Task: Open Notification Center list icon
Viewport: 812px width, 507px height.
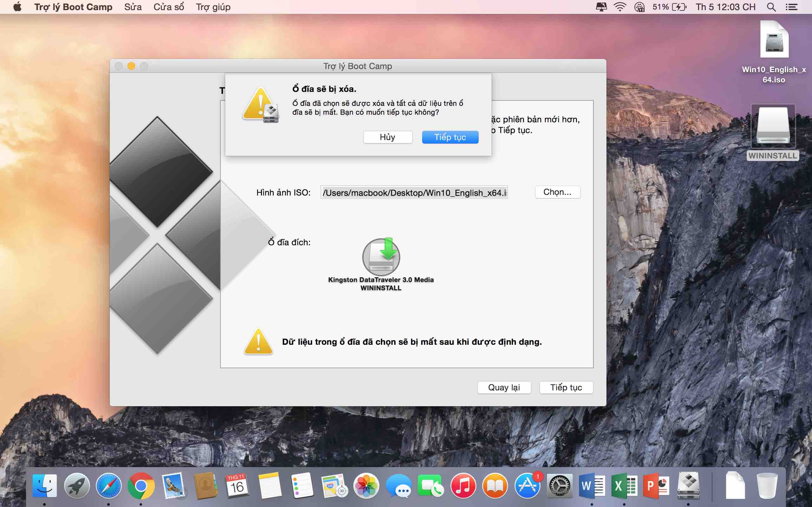Action: pos(791,7)
